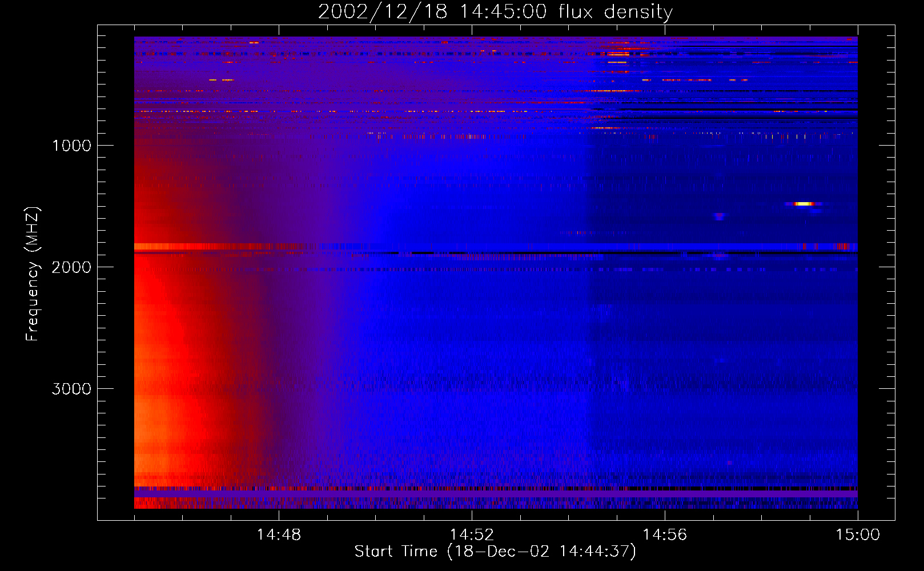
Task: Click the 14:48 time tick label
Action: point(279,535)
